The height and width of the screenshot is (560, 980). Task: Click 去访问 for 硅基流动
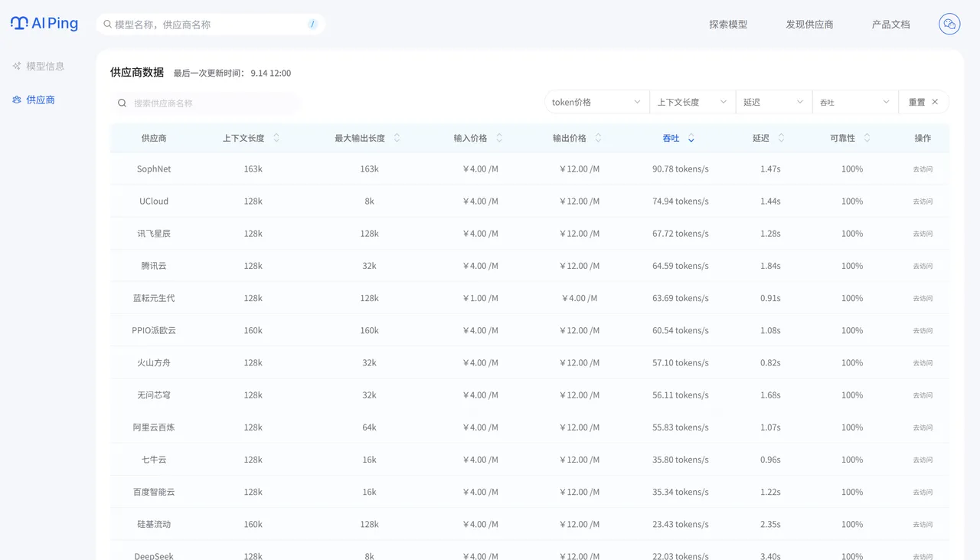coord(923,525)
